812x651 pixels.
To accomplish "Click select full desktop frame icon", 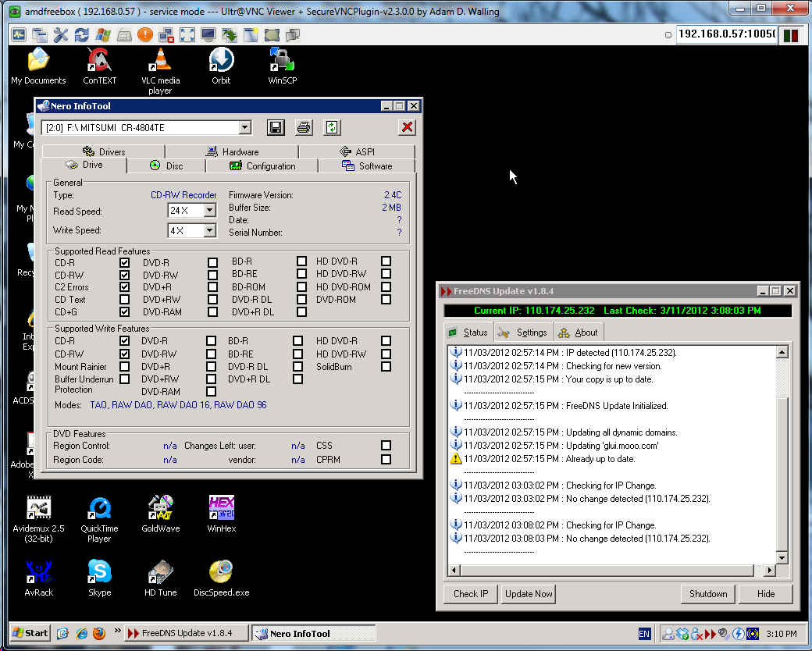I will coord(272,35).
